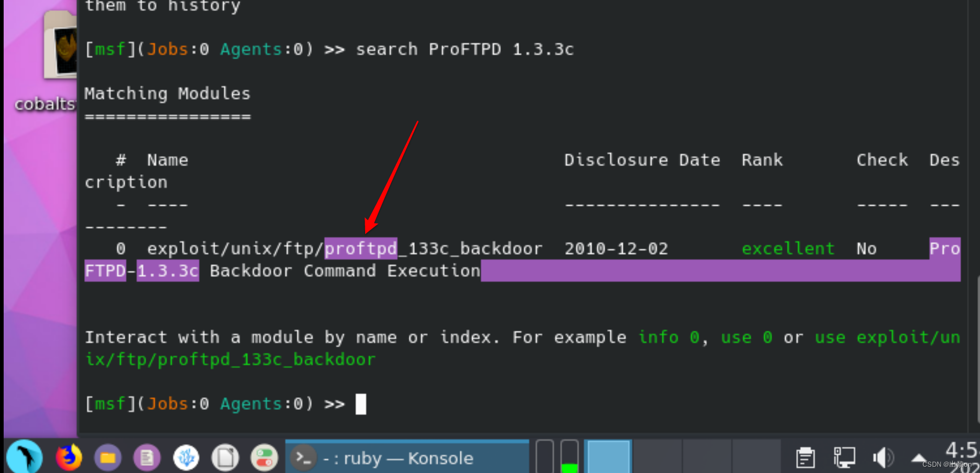Click highlighted '1.3.3c' in description

(168, 270)
